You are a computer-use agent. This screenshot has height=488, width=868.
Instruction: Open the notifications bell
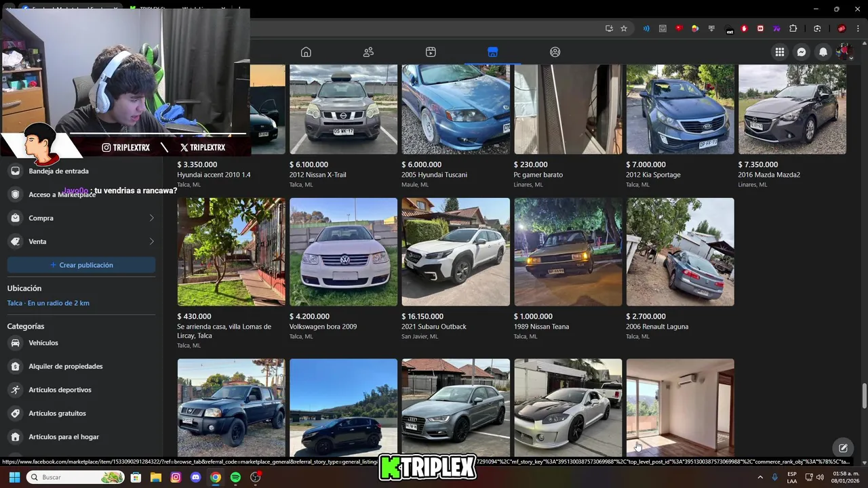[x=823, y=52]
